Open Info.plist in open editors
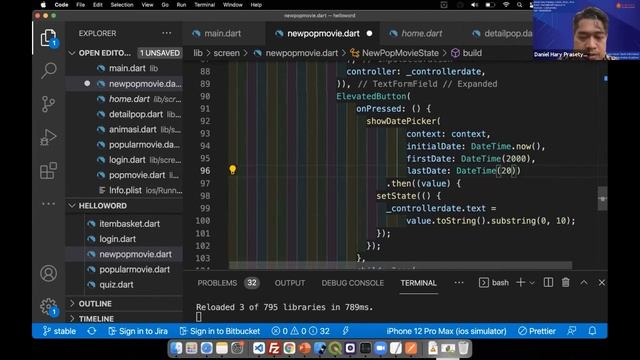This screenshot has width=640, height=360. click(124, 190)
